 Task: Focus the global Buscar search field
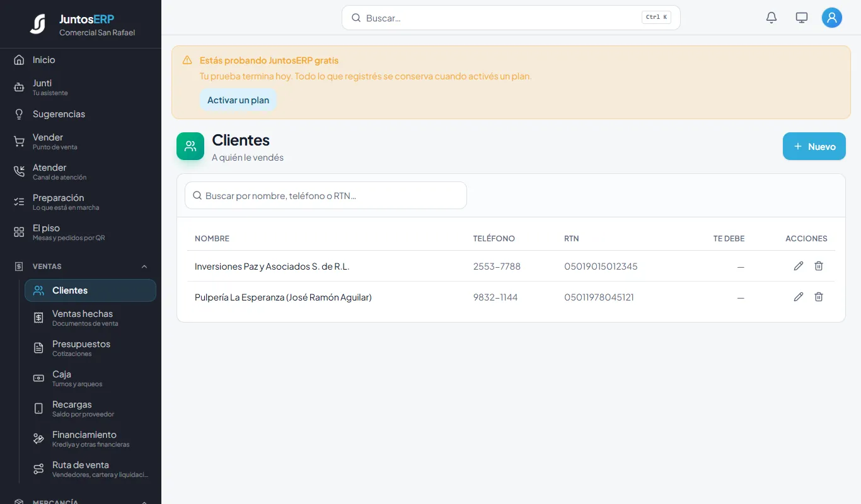pos(511,18)
